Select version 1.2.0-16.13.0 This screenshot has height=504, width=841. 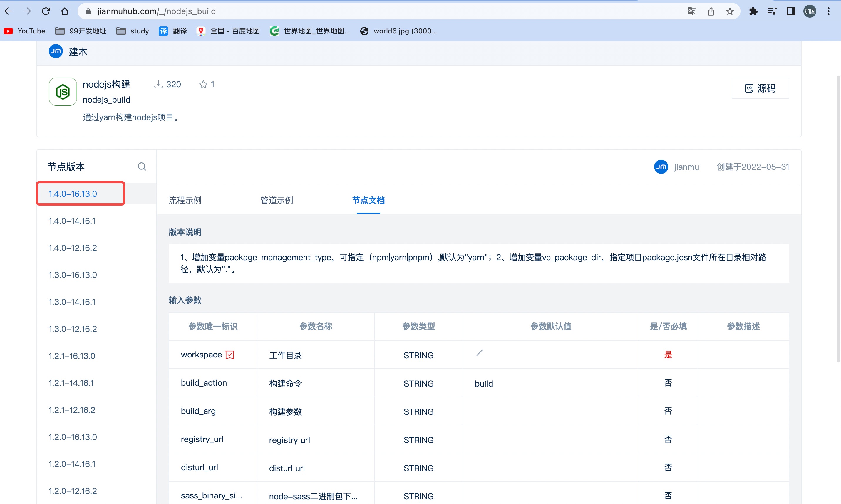(73, 437)
